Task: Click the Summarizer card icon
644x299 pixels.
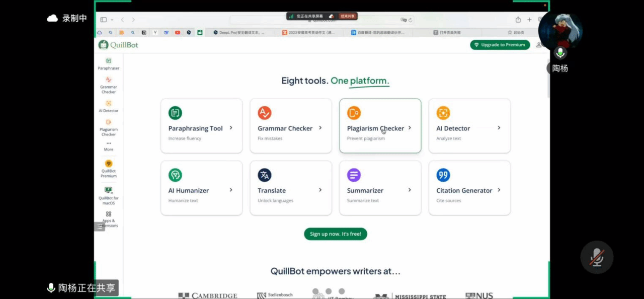Action: 354,175
